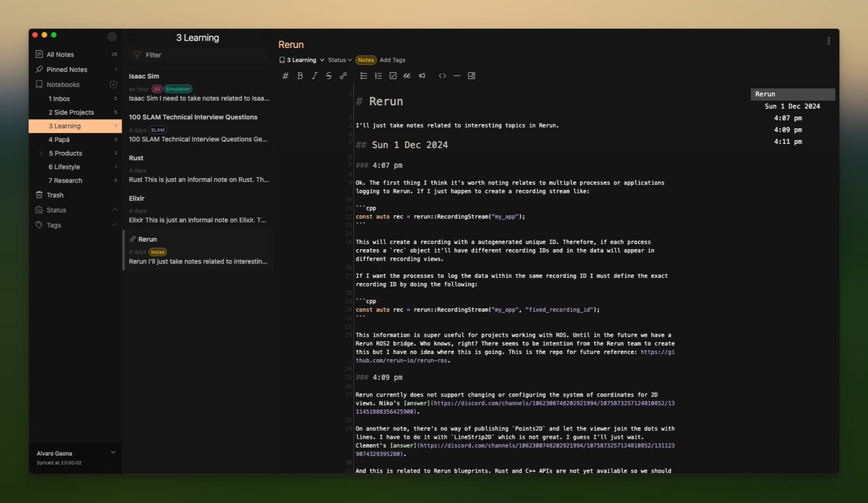
Task: Open the Status dropdown in the editor header
Action: point(340,60)
